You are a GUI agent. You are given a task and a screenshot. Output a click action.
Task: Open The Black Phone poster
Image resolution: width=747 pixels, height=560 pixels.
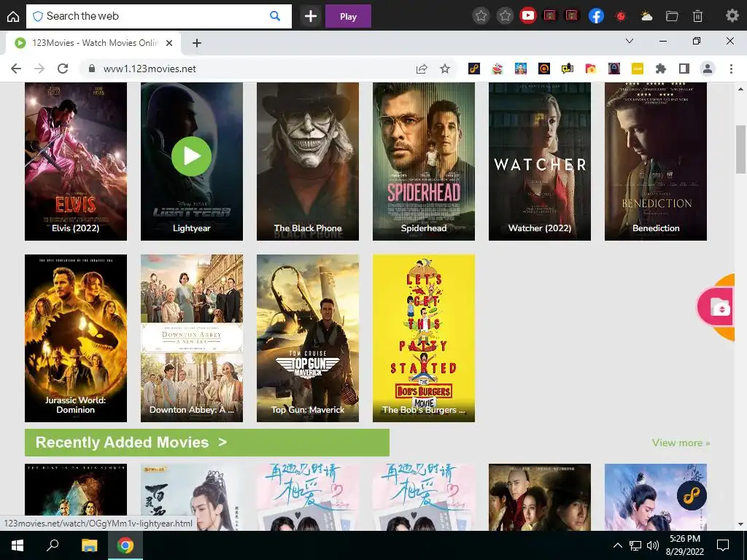[x=308, y=161]
